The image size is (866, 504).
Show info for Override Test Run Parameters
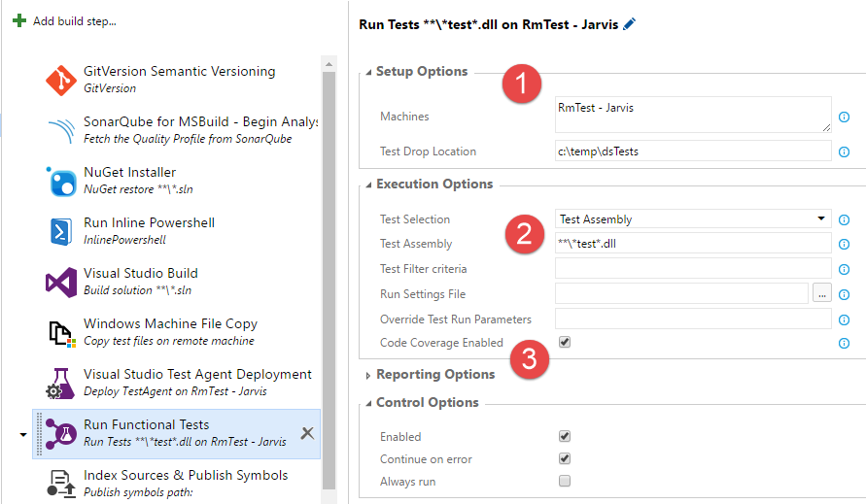click(844, 319)
